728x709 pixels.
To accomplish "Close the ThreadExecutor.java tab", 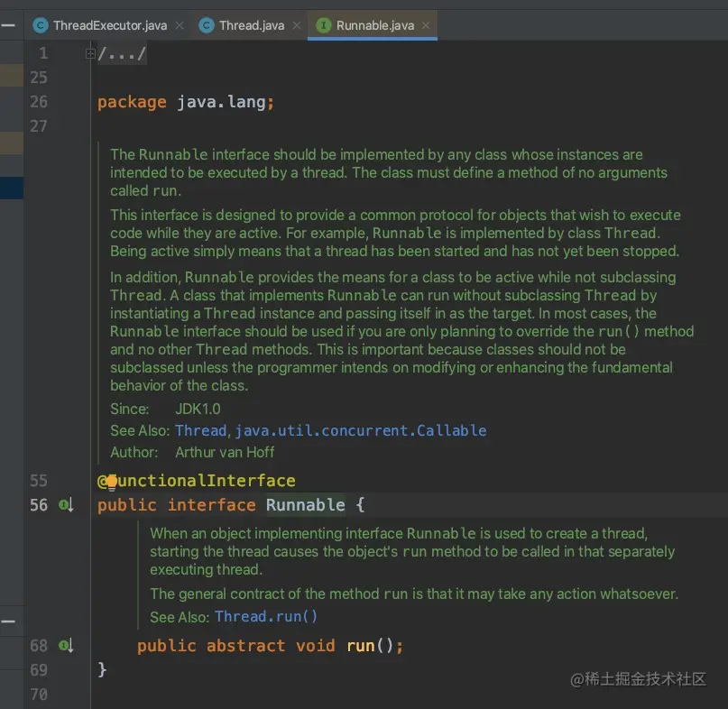I will [x=180, y=25].
